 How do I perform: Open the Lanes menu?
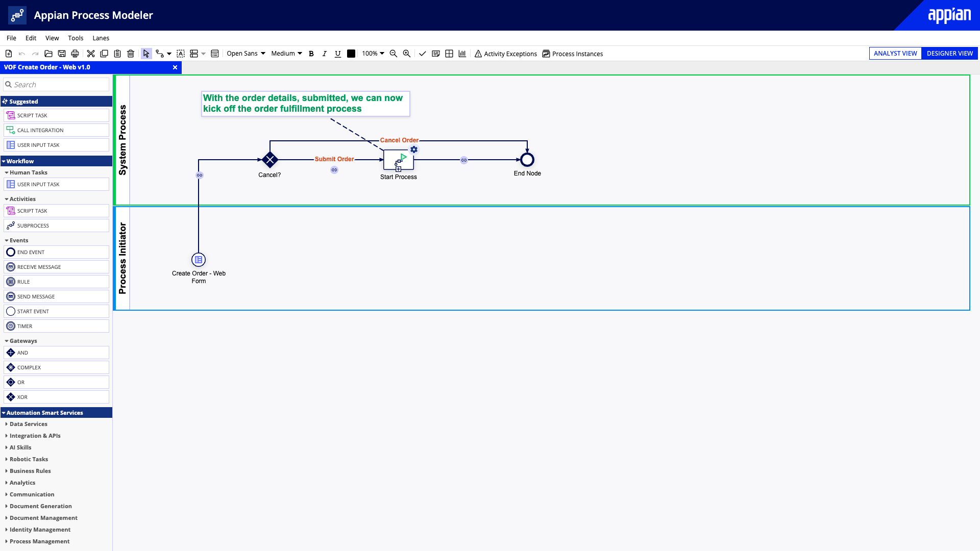[x=101, y=38]
